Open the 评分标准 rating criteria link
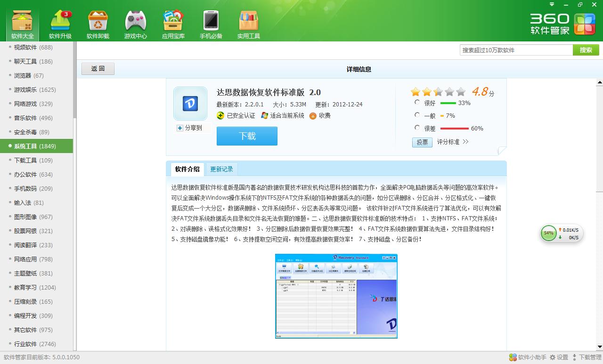The width and height of the screenshot is (603, 364). 449,142
